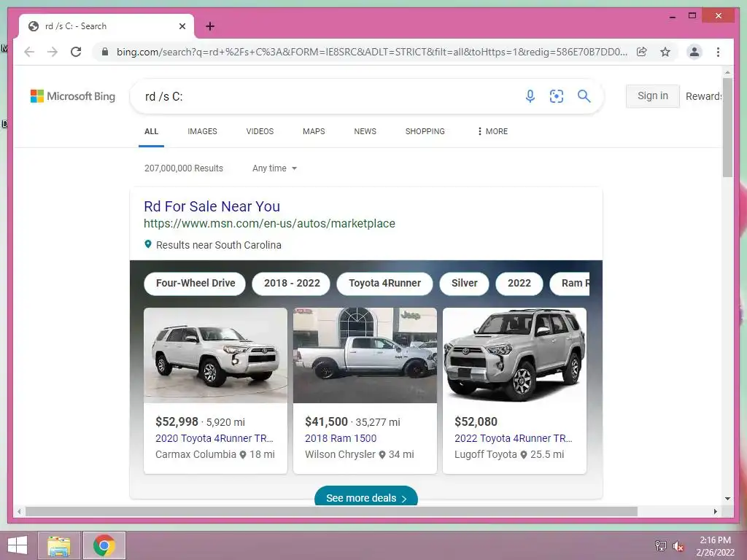Image resolution: width=747 pixels, height=560 pixels.
Task: Click the 207,000,000 Results count
Action: pos(184,168)
